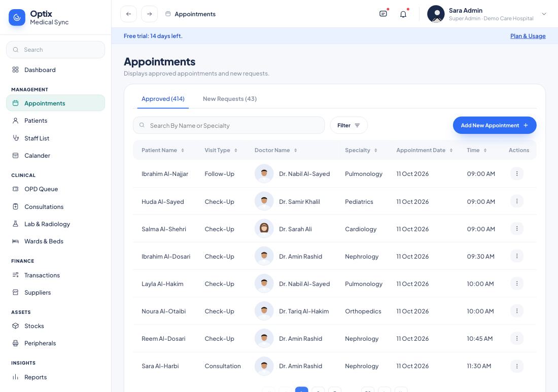Click the Wards & Beds bed icon
558x392 pixels.
pos(15,241)
